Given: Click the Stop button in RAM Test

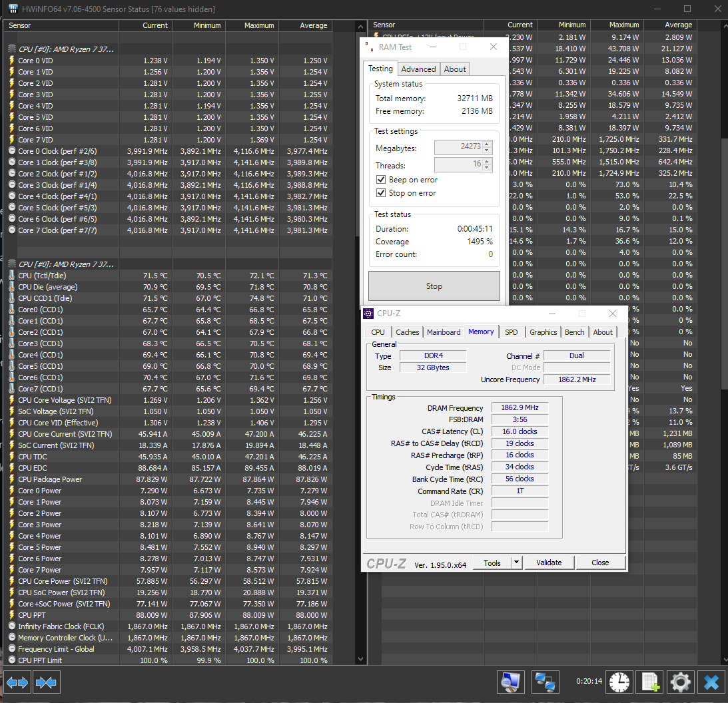Looking at the screenshot, I should pyautogui.click(x=434, y=286).
